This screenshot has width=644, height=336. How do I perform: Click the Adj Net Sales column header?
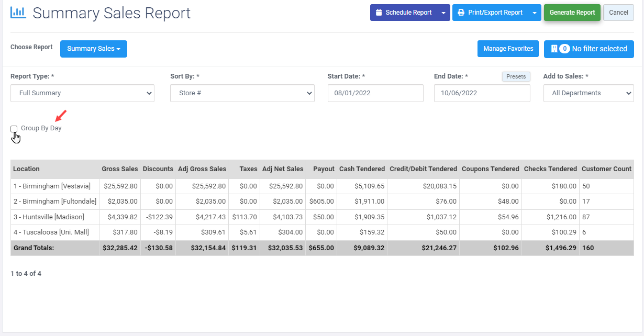[283, 169]
